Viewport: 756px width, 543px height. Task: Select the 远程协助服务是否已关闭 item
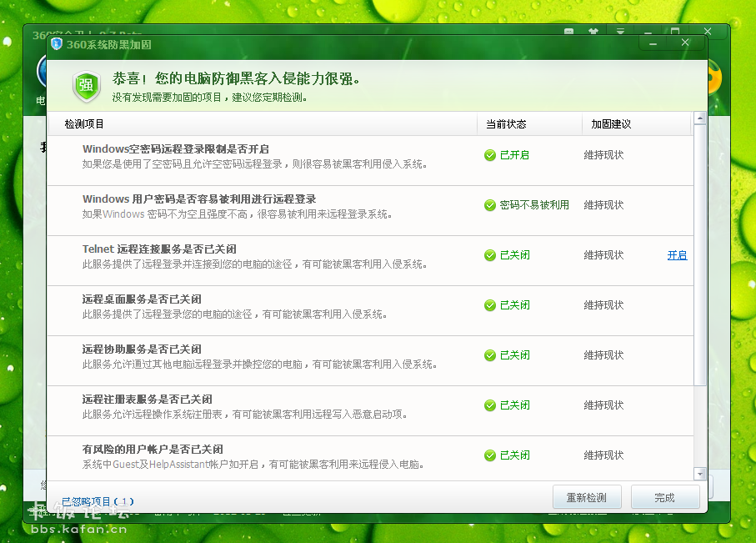pos(370,360)
